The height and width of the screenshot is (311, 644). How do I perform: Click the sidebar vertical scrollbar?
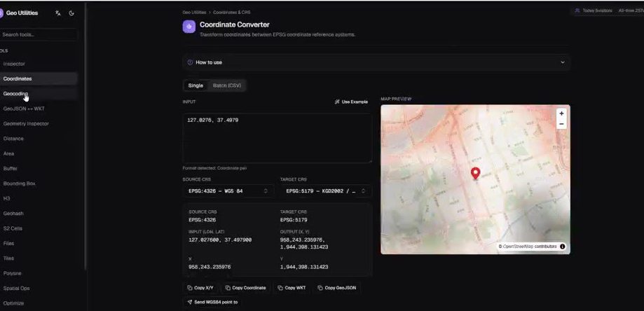pos(85,135)
